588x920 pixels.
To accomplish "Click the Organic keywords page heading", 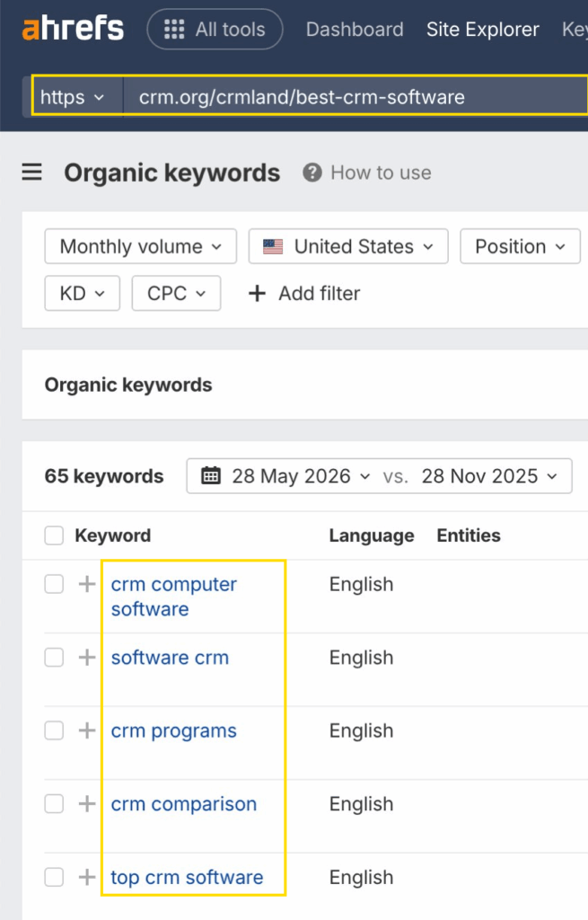I will point(171,172).
